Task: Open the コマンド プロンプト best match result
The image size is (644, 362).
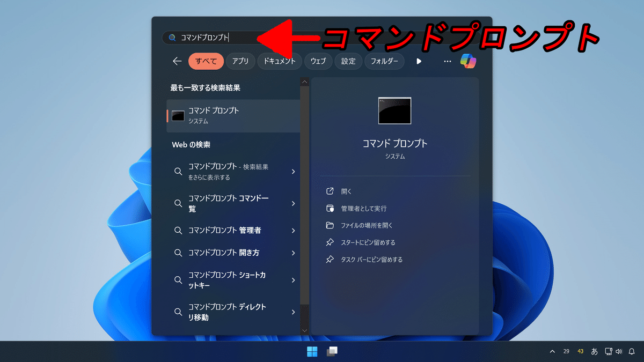Action: click(x=233, y=115)
